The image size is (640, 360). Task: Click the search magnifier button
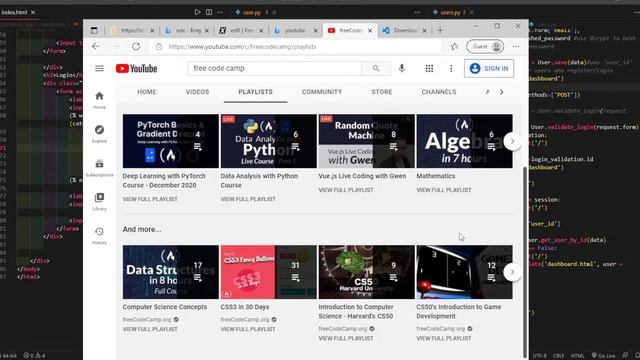[376, 68]
